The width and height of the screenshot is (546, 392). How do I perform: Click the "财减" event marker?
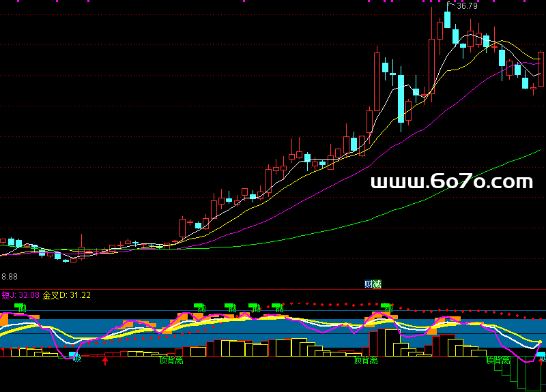(x=373, y=284)
